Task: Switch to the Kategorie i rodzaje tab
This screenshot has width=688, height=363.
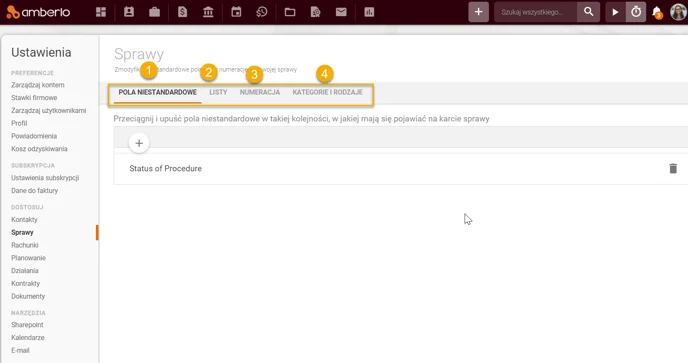Action: pyautogui.click(x=327, y=93)
